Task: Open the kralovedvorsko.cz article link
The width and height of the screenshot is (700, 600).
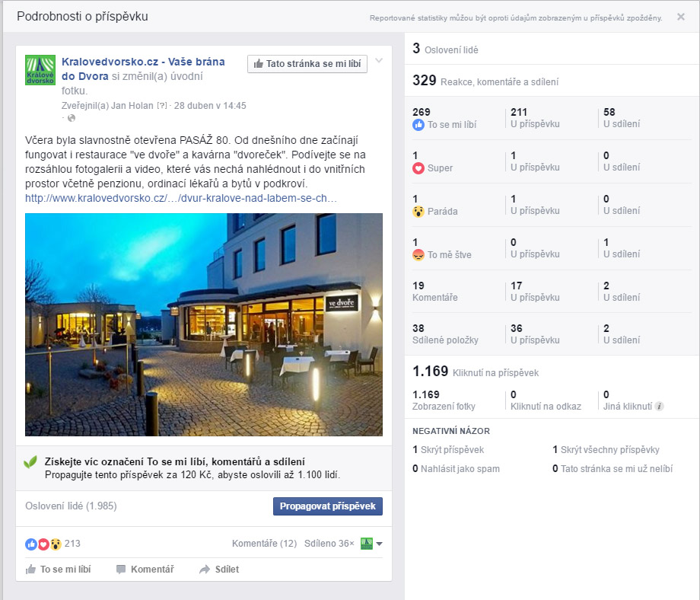Action: coord(180,198)
